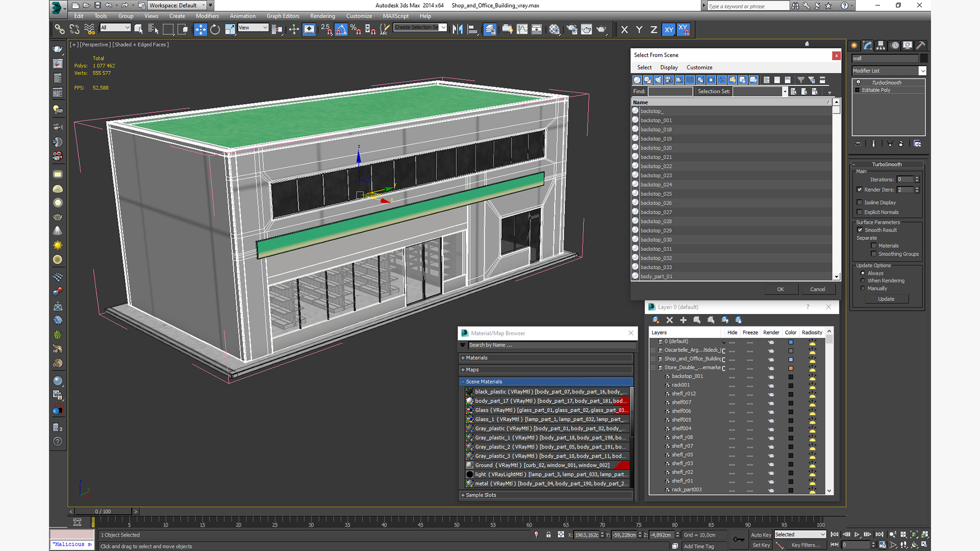Open the Hierarchy command panel tab
The height and width of the screenshot is (551, 980).
click(x=881, y=45)
